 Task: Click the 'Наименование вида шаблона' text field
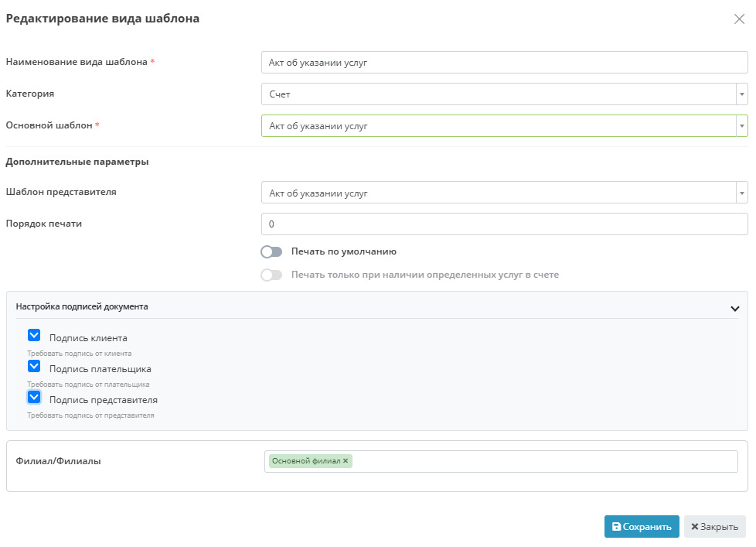point(504,63)
